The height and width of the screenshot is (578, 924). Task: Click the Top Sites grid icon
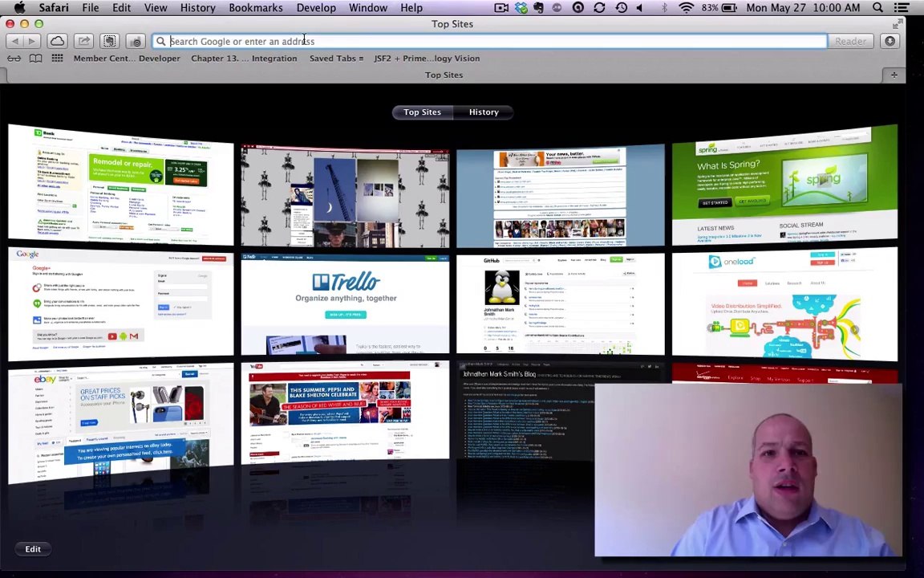point(57,59)
